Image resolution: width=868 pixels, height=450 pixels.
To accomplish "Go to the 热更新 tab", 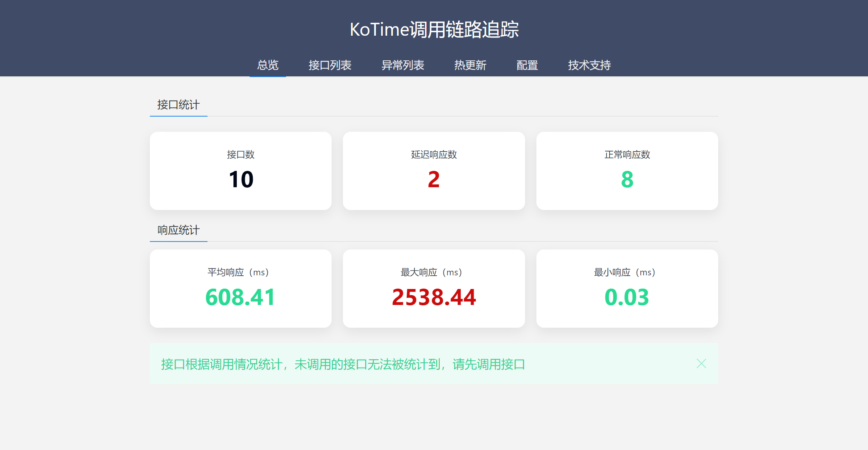I will pos(470,65).
